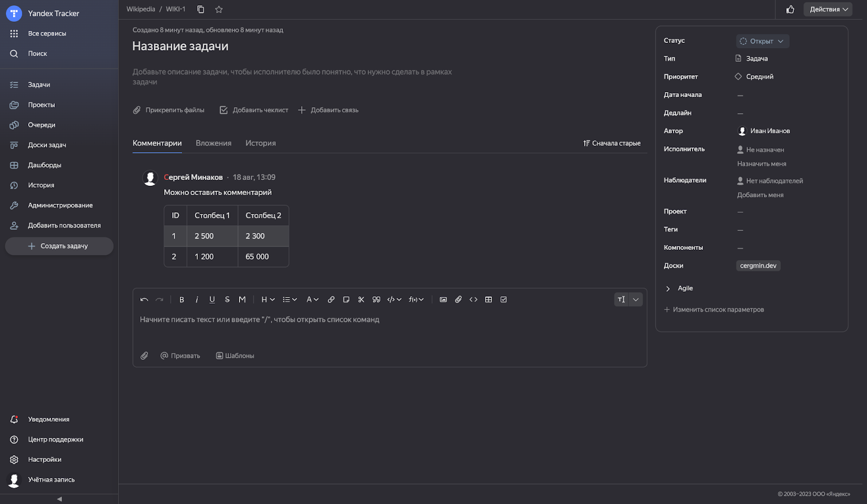Undo last edit in comment editor

(144, 300)
